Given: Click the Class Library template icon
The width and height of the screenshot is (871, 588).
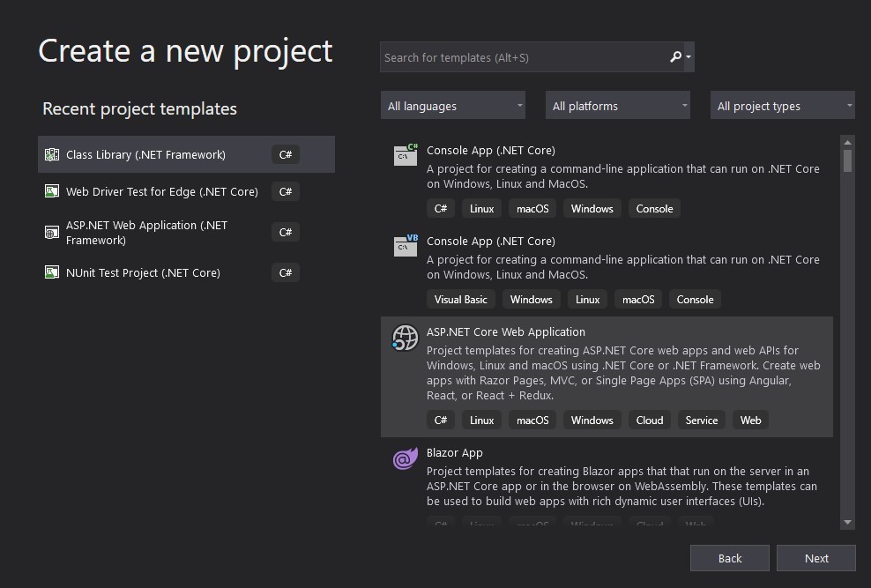Looking at the screenshot, I should 52,154.
